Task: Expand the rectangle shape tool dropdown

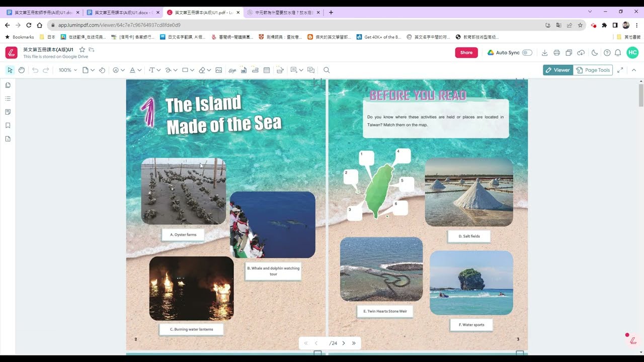Action: (x=192, y=70)
